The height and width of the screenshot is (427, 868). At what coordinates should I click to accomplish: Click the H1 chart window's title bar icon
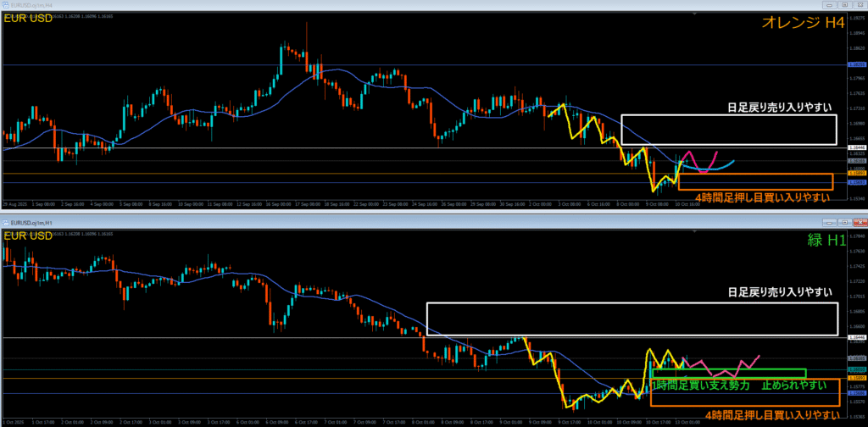(4, 222)
